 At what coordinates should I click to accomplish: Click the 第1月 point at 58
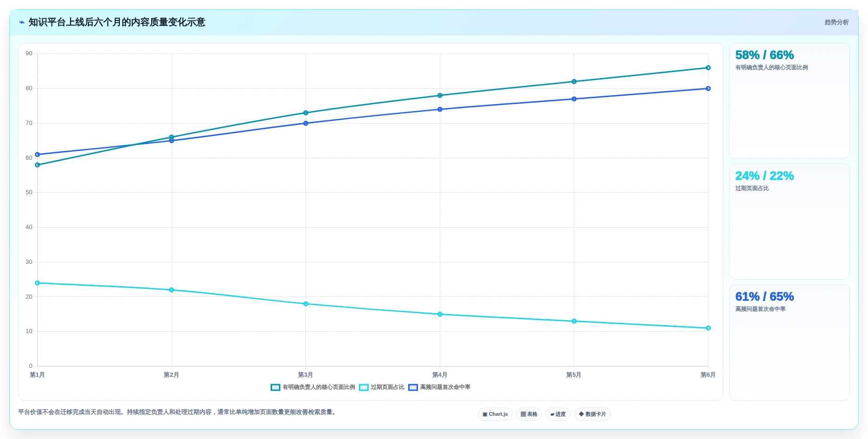pos(38,165)
